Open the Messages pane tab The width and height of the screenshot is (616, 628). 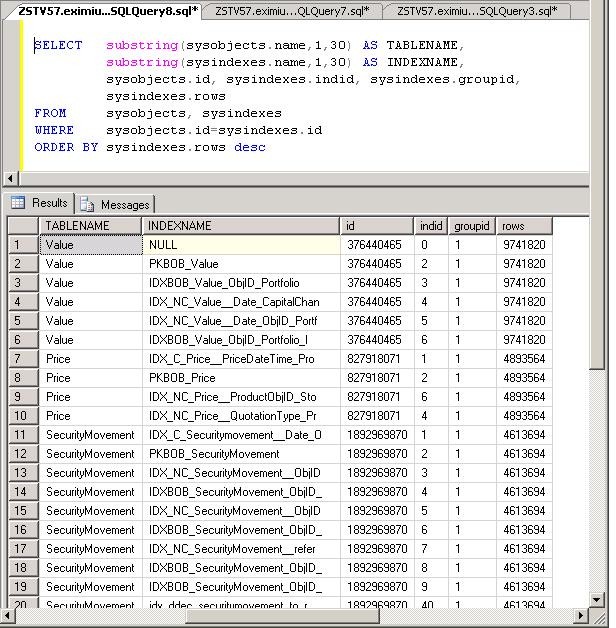coord(115,204)
